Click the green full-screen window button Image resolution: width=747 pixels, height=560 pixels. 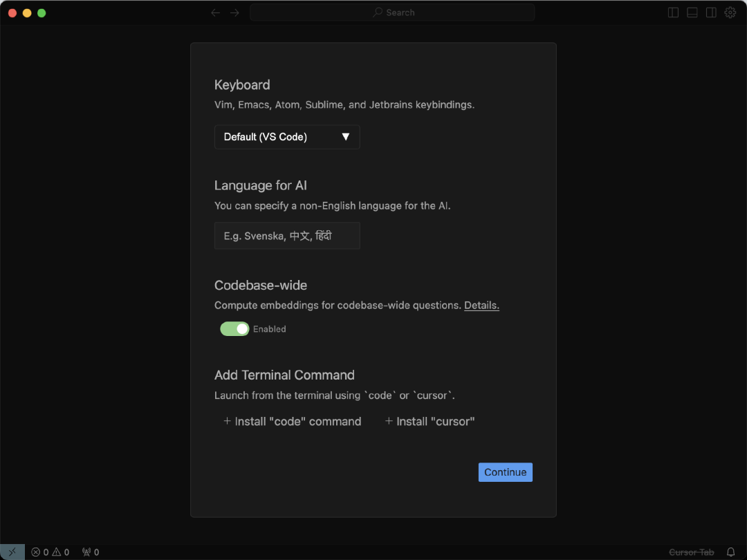41,12
